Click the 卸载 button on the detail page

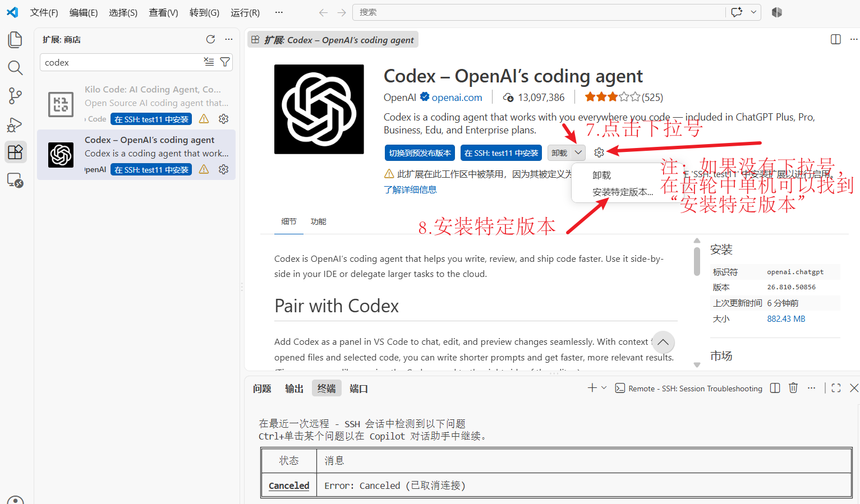point(559,153)
